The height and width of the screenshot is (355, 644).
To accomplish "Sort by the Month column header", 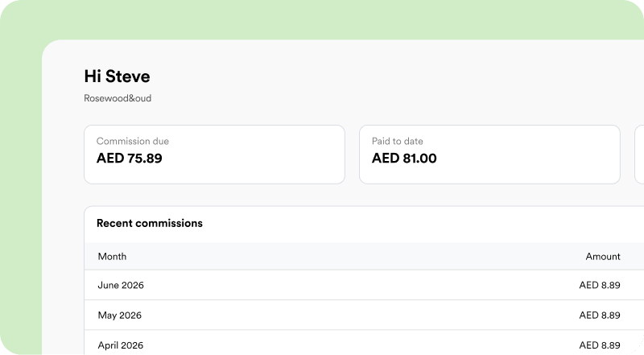I will pos(112,256).
